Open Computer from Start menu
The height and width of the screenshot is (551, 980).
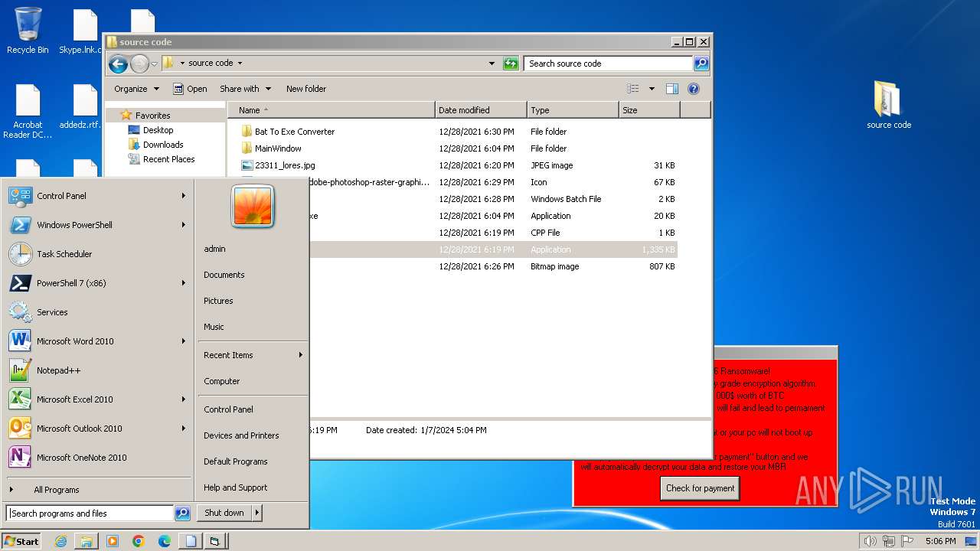point(221,381)
